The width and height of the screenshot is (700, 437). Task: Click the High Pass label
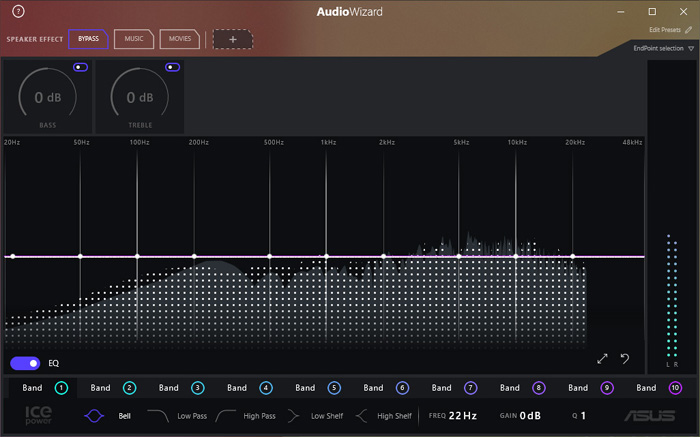point(259,416)
